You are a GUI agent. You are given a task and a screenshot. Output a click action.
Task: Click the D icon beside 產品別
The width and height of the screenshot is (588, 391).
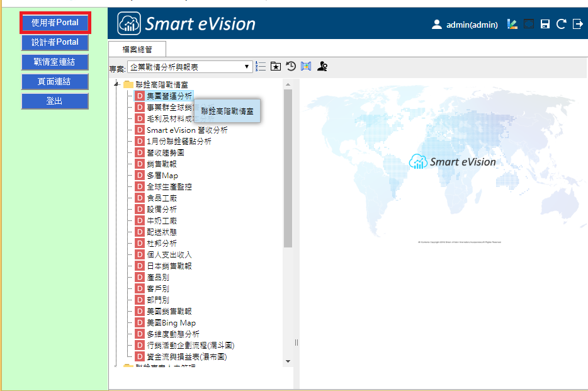click(x=140, y=277)
